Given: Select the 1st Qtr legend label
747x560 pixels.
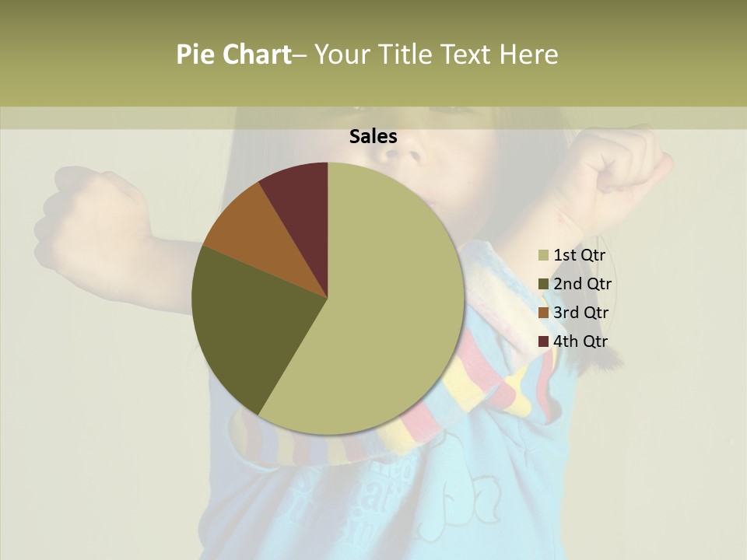Looking at the screenshot, I should click(579, 255).
